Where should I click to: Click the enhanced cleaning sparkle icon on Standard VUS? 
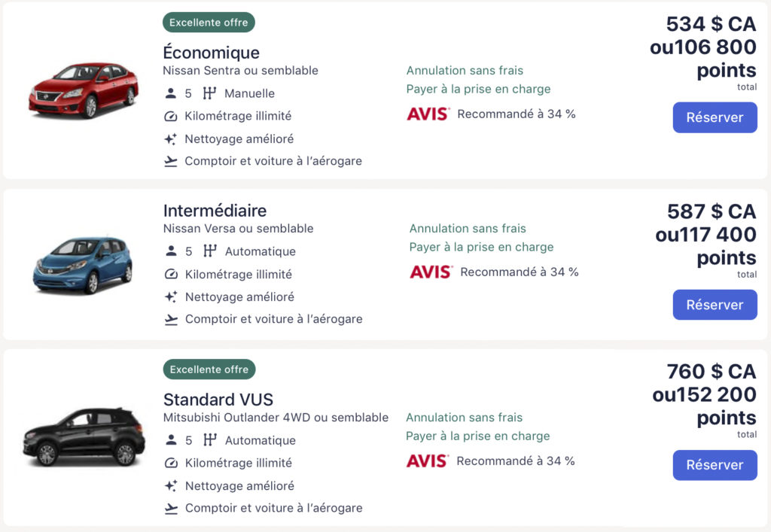pos(171,486)
